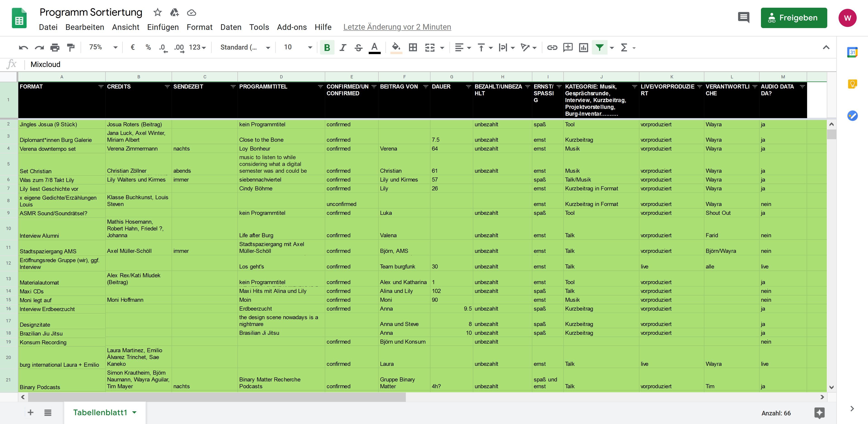Viewport: 868px width, 424px height.
Task: Click the undo arrow icon
Action: (x=23, y=48)
